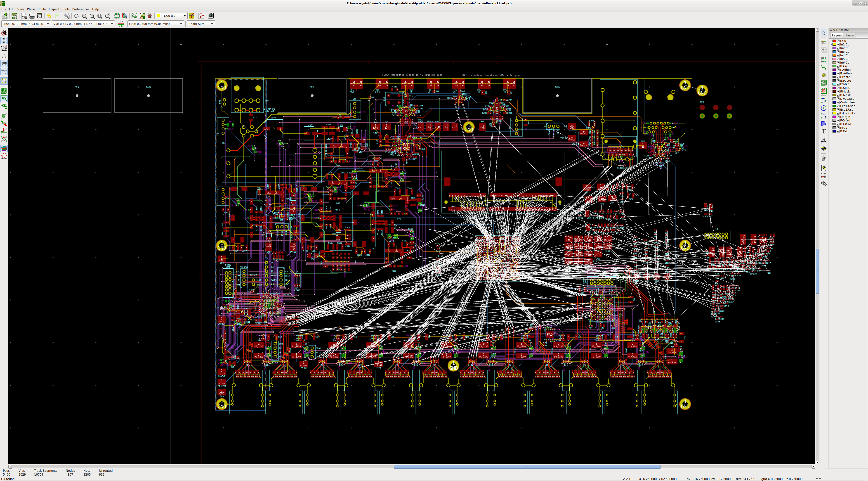This screenshot has width=868, height=481.
Task: Open the Help menu
Action: (96, 9)
